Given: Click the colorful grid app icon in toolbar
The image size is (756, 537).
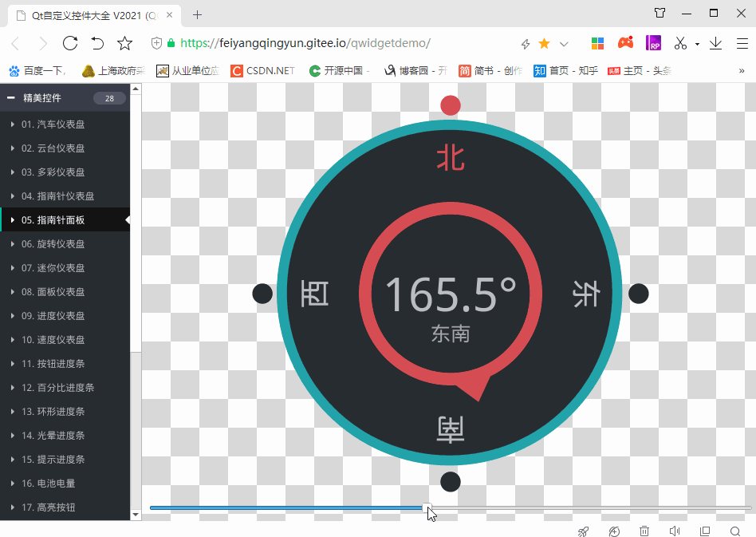Looking at the screenshot, I should pyautogui.click(x=598, y=42).
